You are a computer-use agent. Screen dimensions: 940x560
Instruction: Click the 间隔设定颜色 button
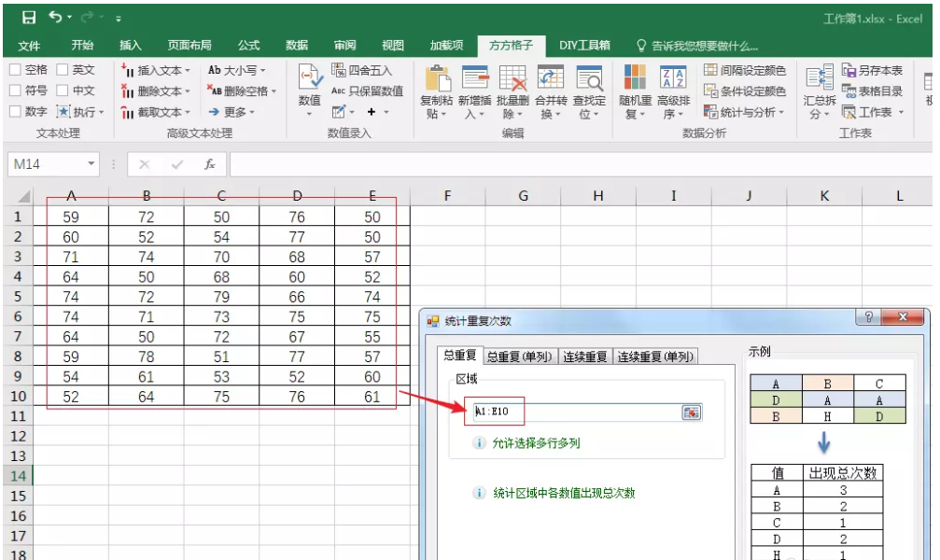click(x=744, y=70)
